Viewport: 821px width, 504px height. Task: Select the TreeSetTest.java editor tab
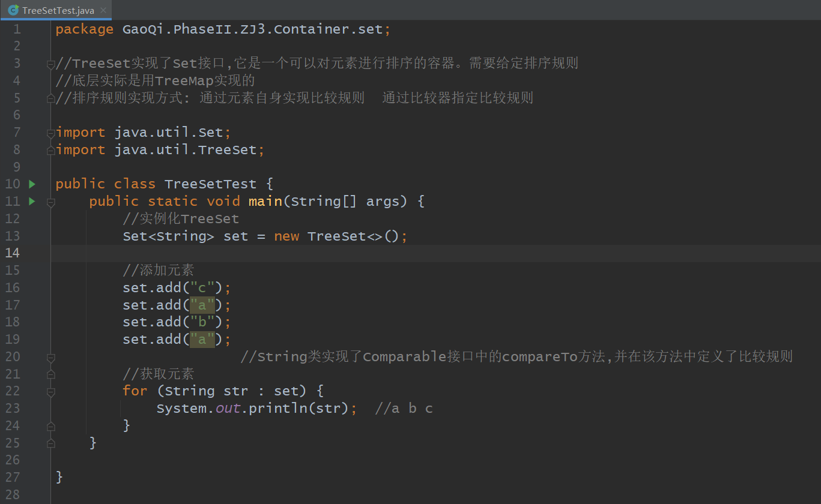pos(58,10)
